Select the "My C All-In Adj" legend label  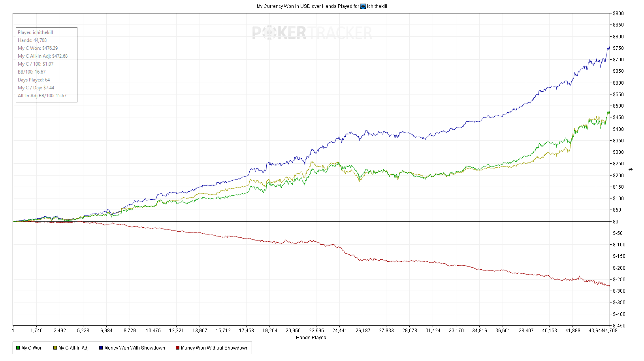(73, 348)
